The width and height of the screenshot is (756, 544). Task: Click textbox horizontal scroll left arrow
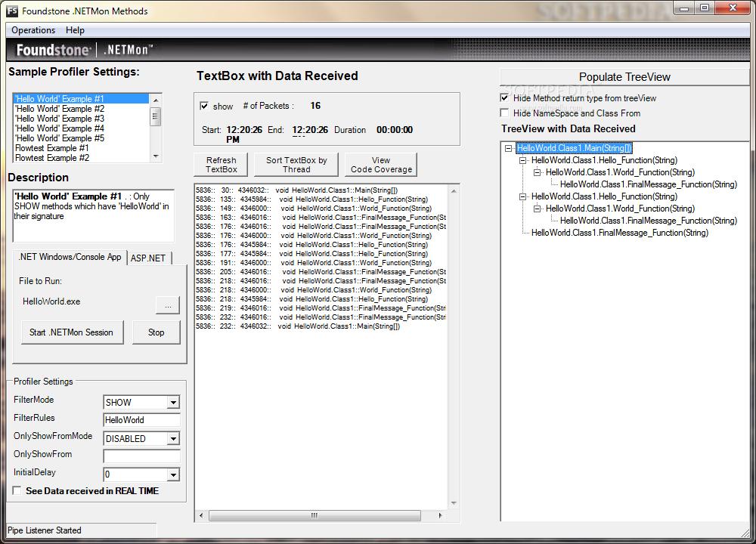coord(201,515)
